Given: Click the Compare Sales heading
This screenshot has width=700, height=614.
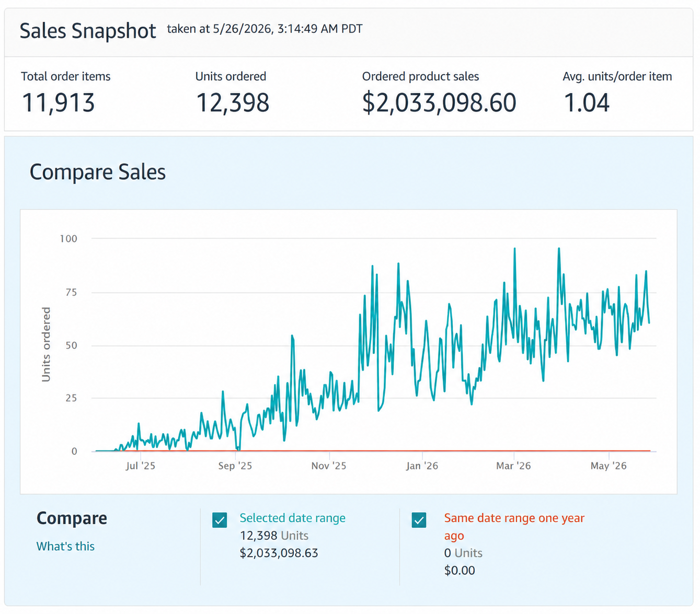Looking at the screenshot, I should click(98, 172).
